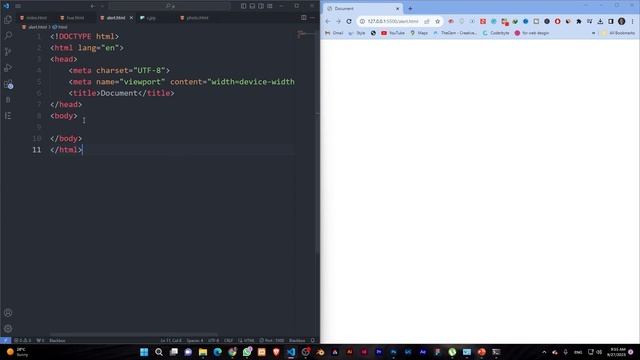The image size is (640, 360).
Task: Open the Chrome Downloads icon
Action: pyautogui.click(x=600, y=21)
